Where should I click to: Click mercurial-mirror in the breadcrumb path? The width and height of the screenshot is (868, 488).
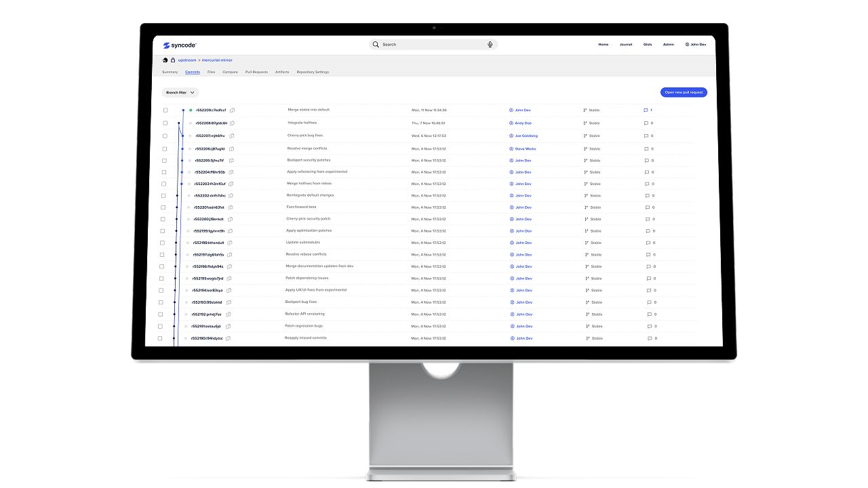tap(216, 60)
